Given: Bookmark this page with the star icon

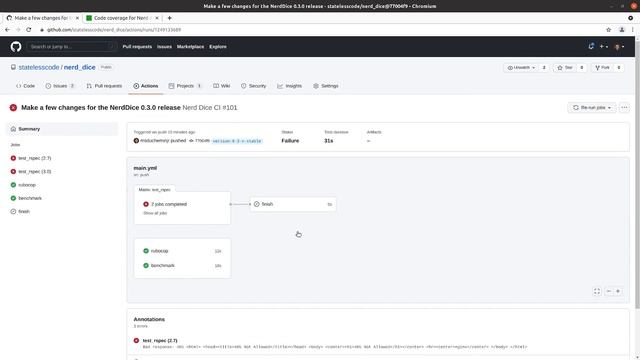Looking at the screenshot, I should 609,30.
